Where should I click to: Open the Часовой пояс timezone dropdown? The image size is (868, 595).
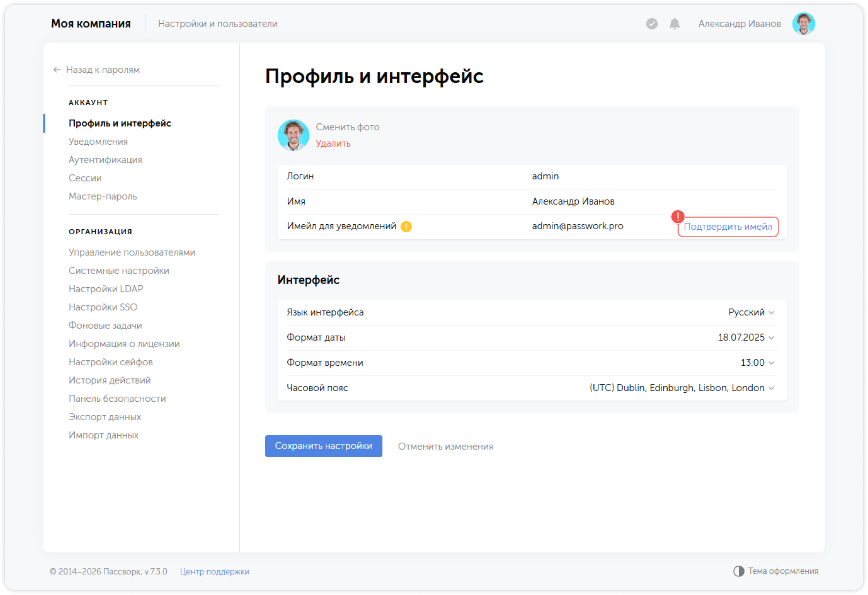(680, 387)
